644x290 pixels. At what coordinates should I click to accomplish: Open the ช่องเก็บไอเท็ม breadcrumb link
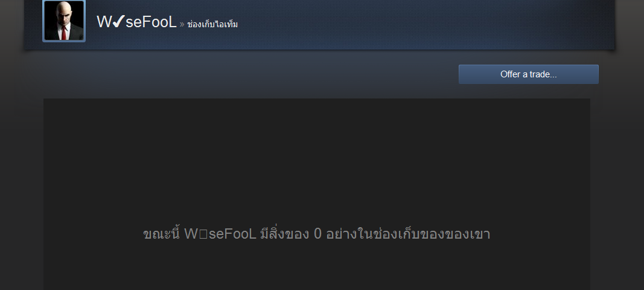click(212, 24)
